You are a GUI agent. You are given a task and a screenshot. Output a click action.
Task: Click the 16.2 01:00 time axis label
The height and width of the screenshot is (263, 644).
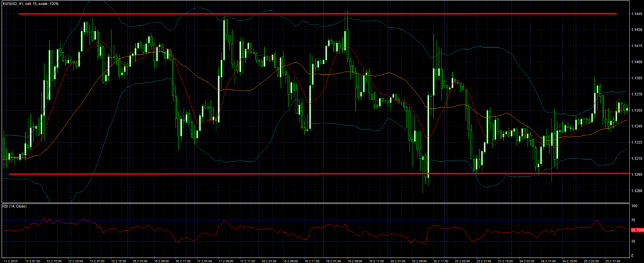(x=140, y=260)
